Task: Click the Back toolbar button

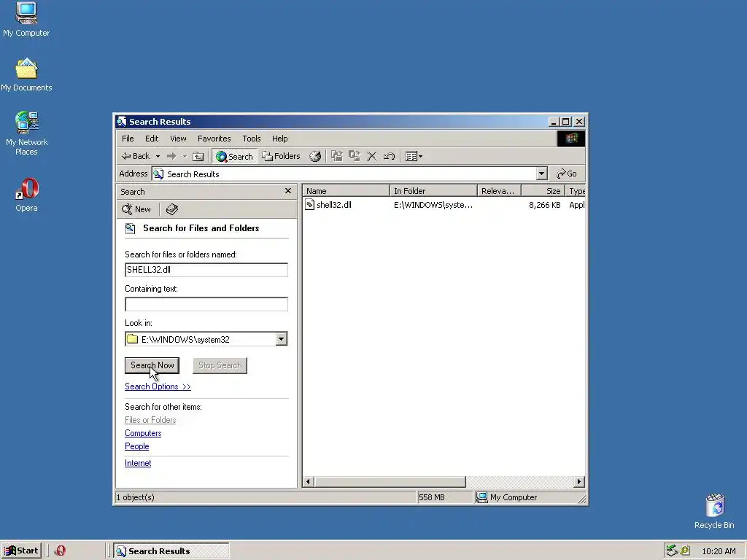Action: [x=135, y=156]
